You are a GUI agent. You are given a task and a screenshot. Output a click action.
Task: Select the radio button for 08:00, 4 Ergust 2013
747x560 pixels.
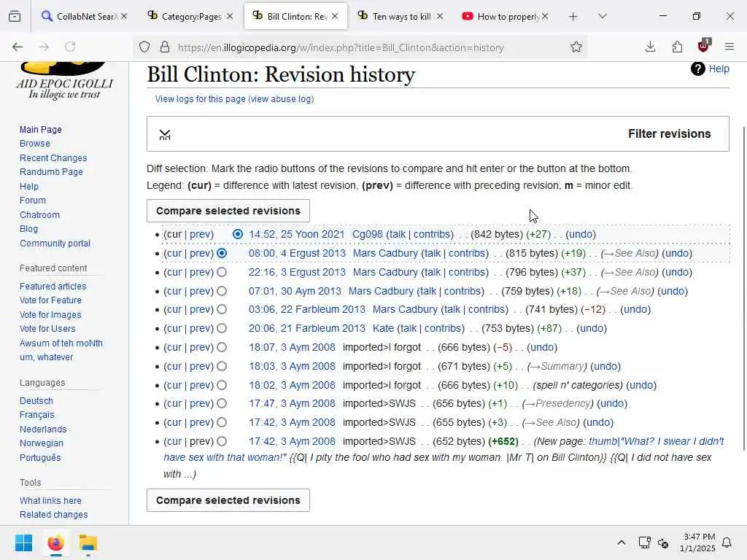coord(222,253)
